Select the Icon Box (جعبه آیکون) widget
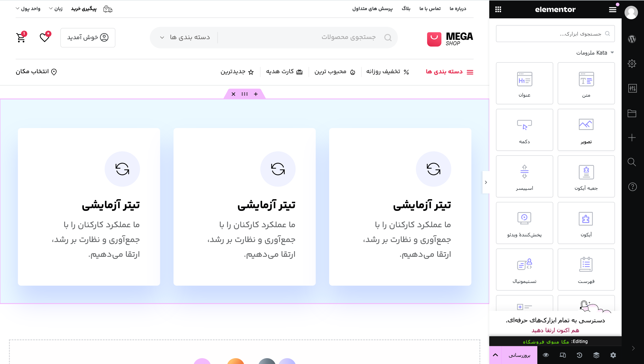The image size is (644, 364). pos(586,176)
